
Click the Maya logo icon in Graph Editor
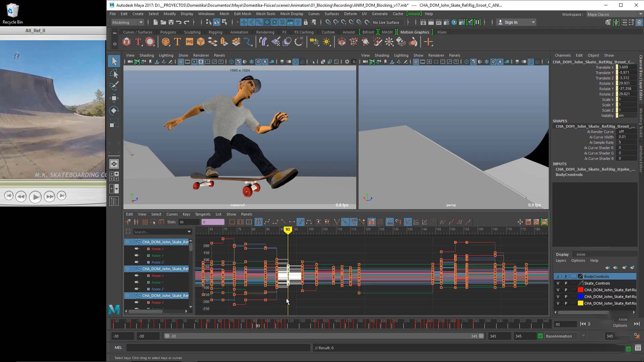[x=114, y=309]
